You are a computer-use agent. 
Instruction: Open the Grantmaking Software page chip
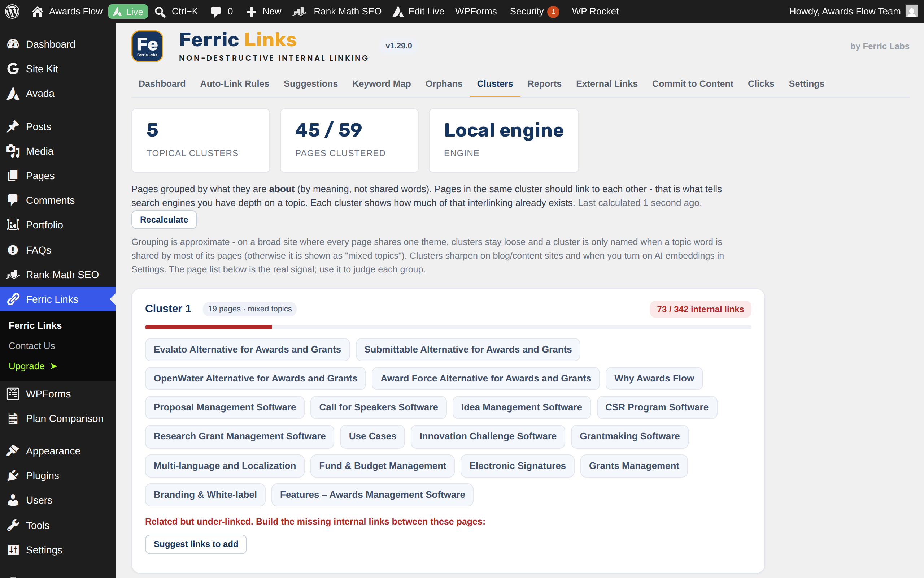629,436
